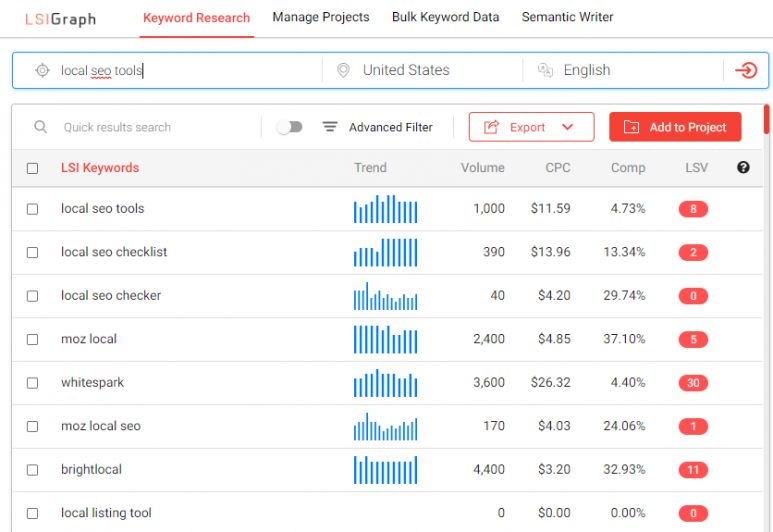Click the keyword target icon in search bar
This screenshot has width=773, height=532.
[42, 71]
